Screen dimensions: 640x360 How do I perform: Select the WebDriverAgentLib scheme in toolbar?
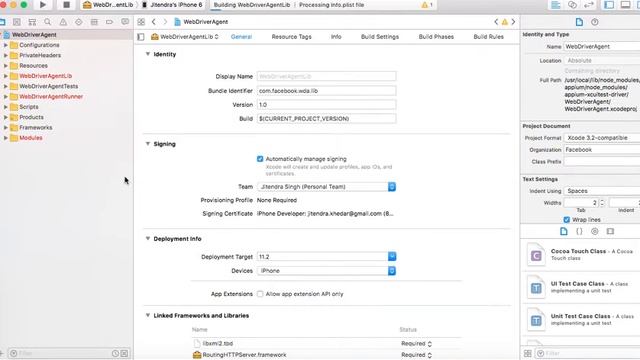click(108, 5)
